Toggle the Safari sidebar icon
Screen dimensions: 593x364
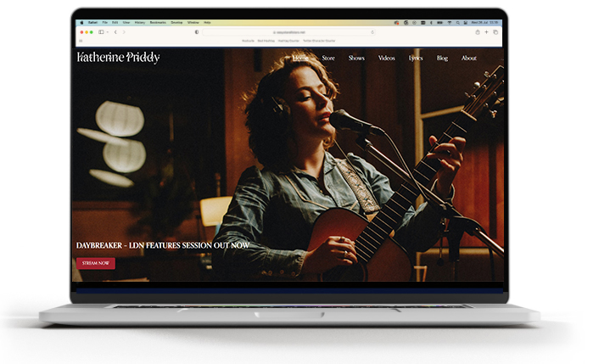tap(101, 32)
